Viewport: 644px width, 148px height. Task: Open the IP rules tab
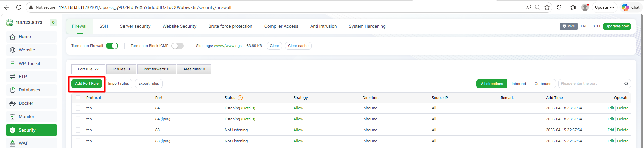[x=121, y=69]
